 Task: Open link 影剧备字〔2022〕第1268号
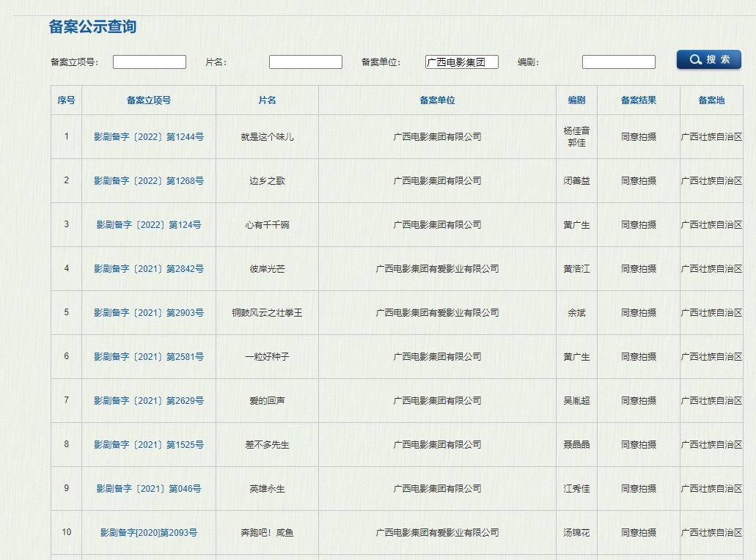[149, 181]
